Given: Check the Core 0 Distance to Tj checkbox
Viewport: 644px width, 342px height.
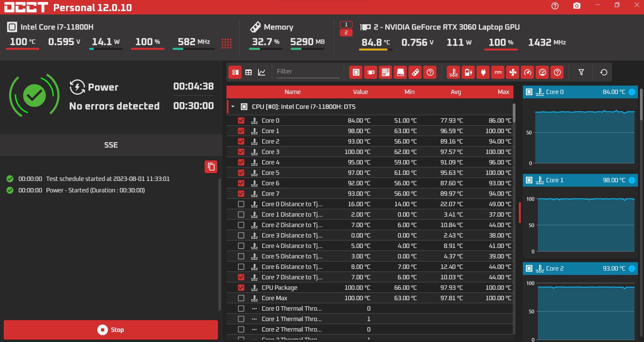Looking at the screenshot, I should pyautogui.click(x=241, y=204).
